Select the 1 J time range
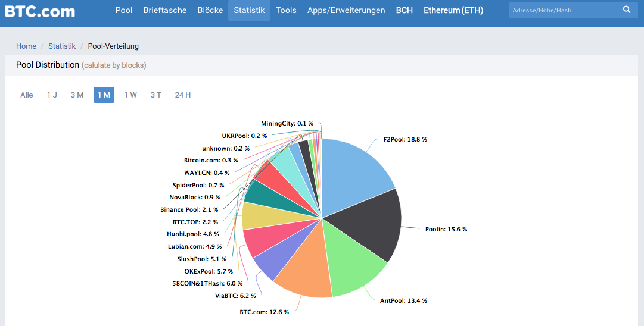Viewport: 644px width, 326px height. [52, 95]
